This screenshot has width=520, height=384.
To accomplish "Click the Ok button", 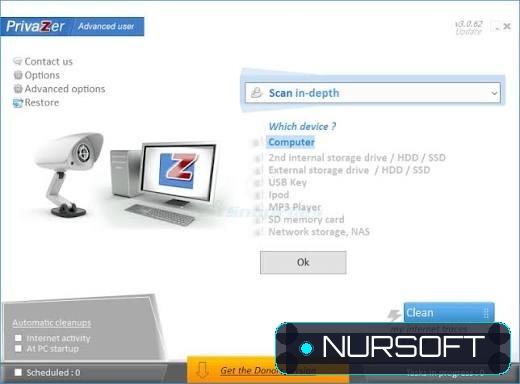I will [x=303, y=262].
